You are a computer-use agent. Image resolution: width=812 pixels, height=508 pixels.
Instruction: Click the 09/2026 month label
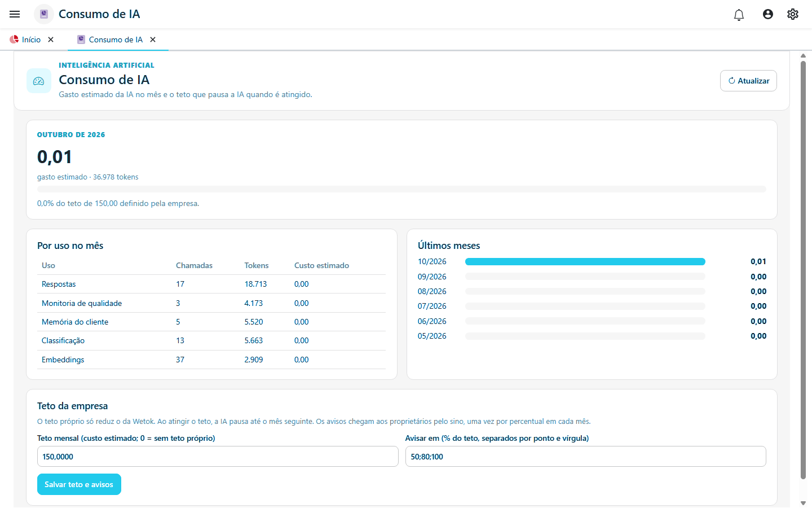click(432, 277)
